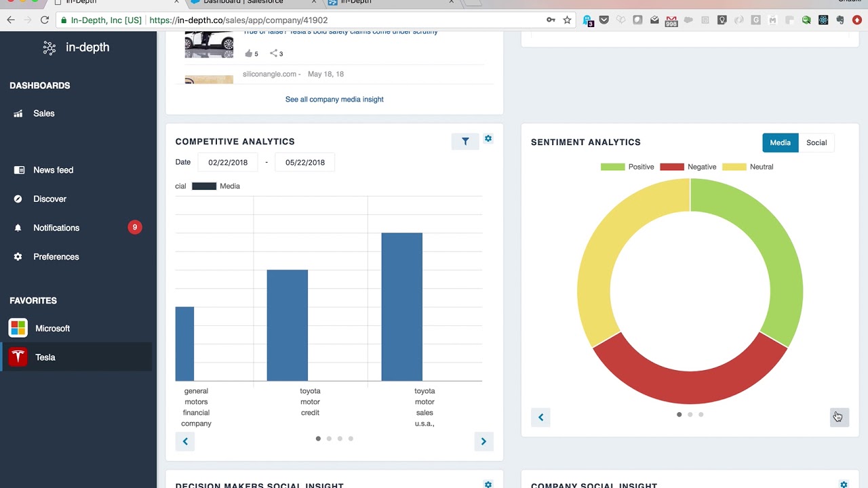The image size is (868, 488).
Task: Click the Notifications bell icon
Action: 18,228
